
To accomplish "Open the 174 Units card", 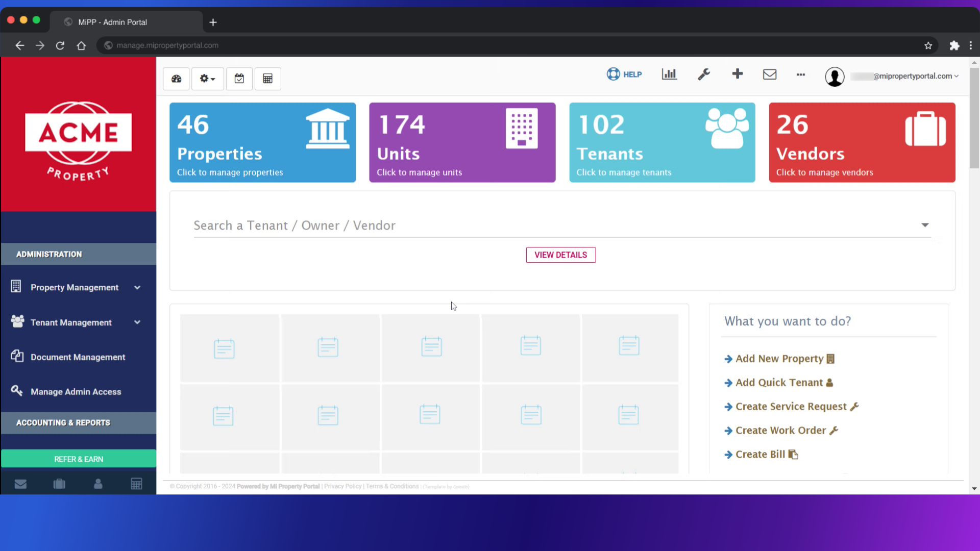I will point(462,142).
